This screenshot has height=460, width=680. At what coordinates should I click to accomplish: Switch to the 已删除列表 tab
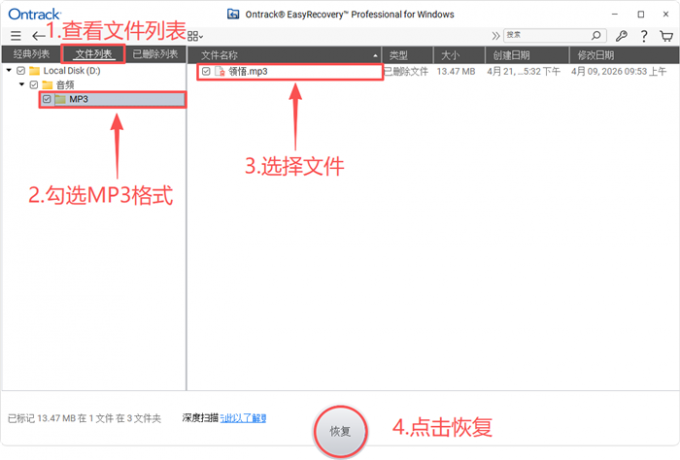tap(155, 54)
